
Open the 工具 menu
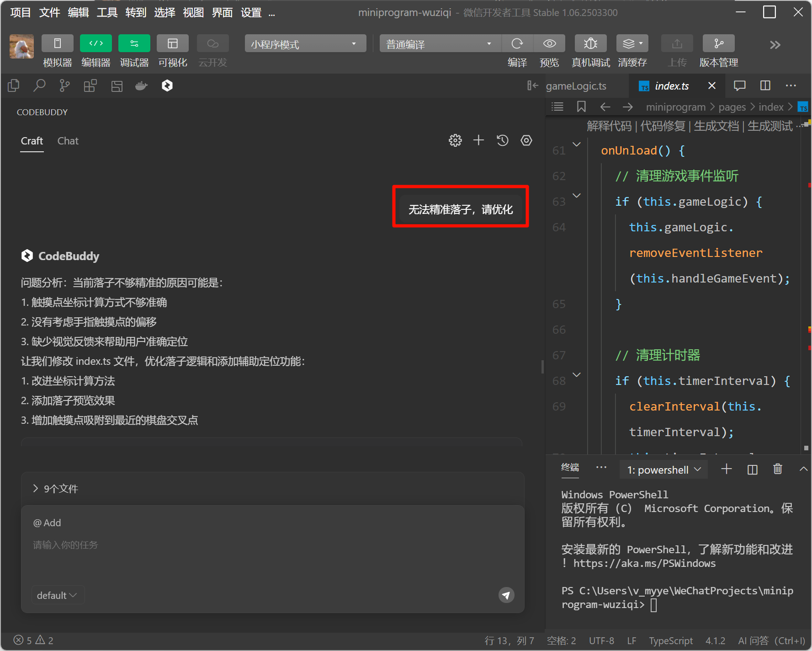[107, 12]
